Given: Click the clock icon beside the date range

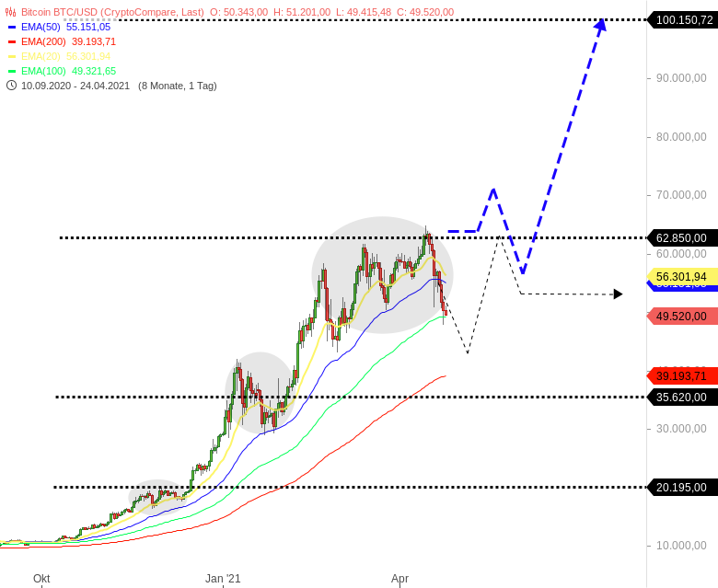Looking at the screenshot, I should coord(11,86).
